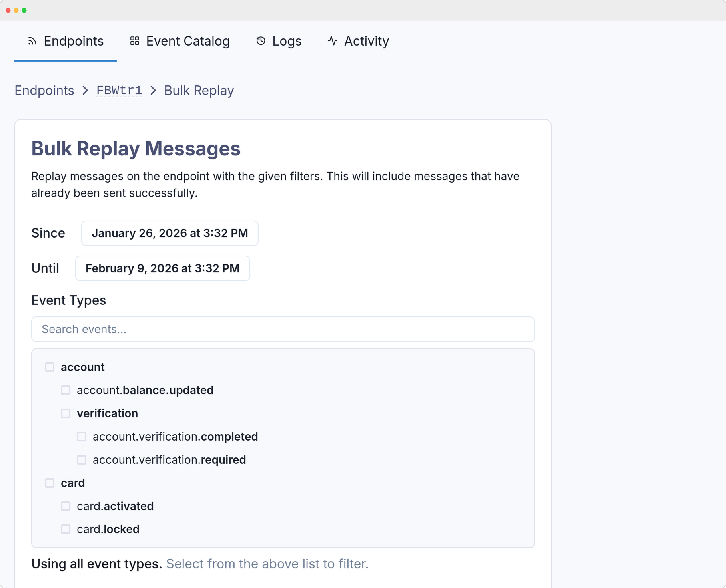Select the card.activated checkbox

tap(66, 506)
